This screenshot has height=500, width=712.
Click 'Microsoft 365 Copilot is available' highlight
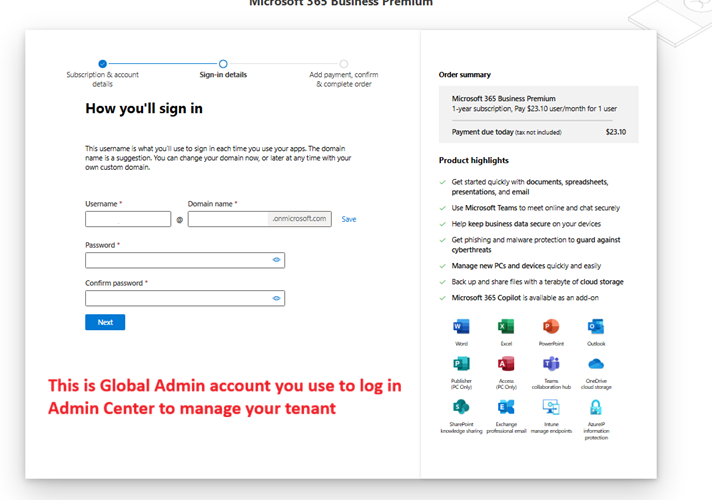pos(525,297)
